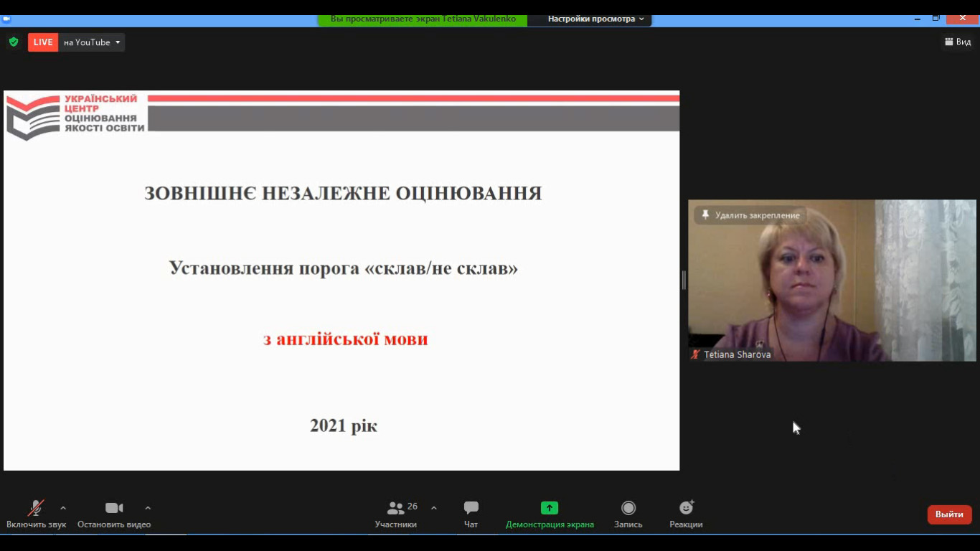Click the slide text 2021 рік
Screen dimensions: 980x551
[344, 426]
